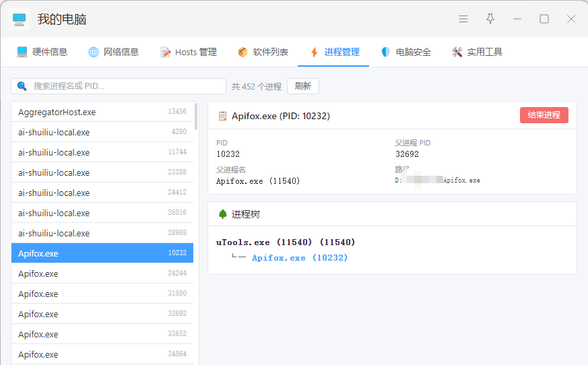Click parent process name Apifox.exe (11540)

click(x=258, y=181)
